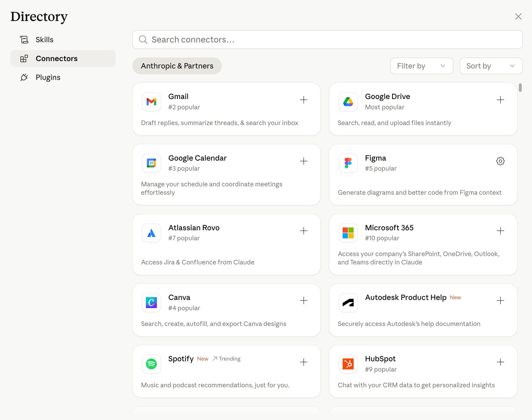Click "Search, create, autofill, and export" description
This screenshot has height=420, width=532.
(213, 324)
